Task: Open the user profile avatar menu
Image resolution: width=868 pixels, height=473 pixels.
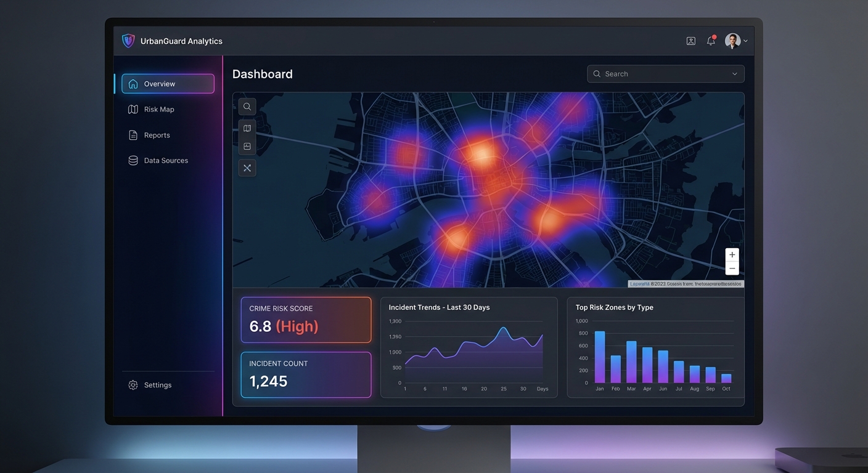Action: (732, 41)
